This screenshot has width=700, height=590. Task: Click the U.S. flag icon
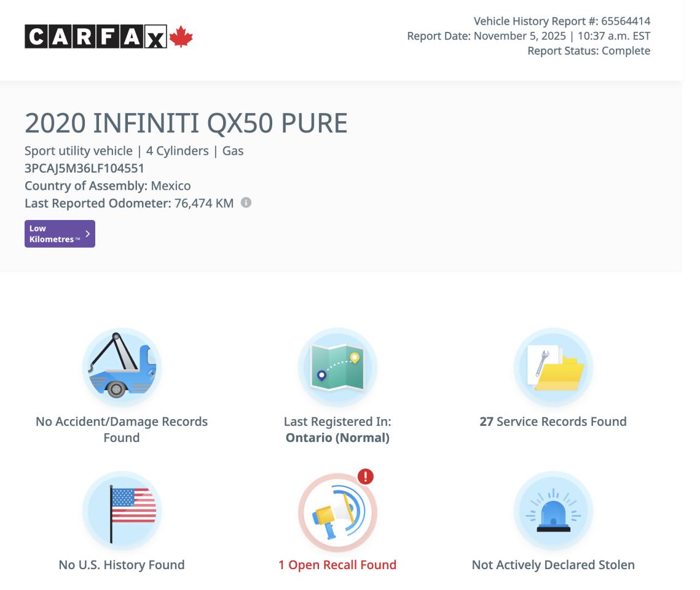(x=122, y=510)
